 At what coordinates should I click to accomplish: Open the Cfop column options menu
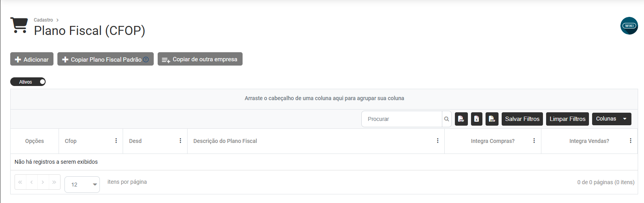pyautogui.click(x=116, y=141)
